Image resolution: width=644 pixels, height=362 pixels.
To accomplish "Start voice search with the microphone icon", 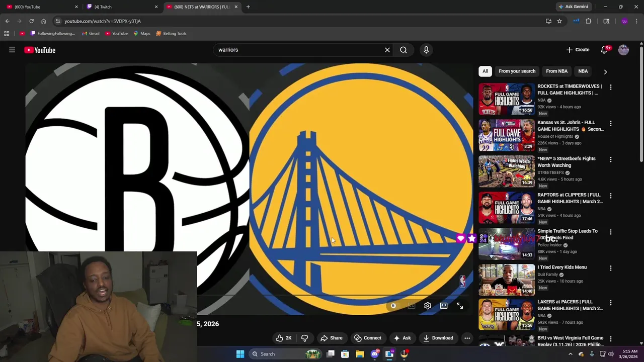I will tap(426, 50).
